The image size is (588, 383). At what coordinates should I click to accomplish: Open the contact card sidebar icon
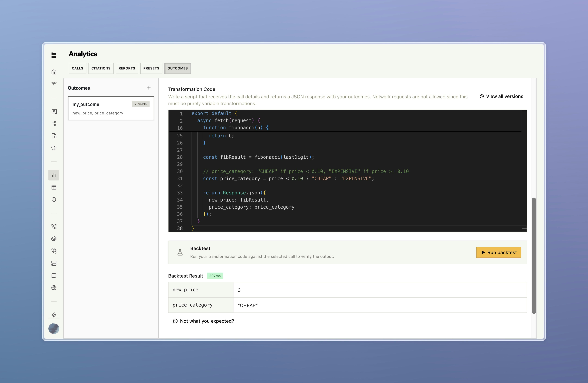(x=54, y=111)
